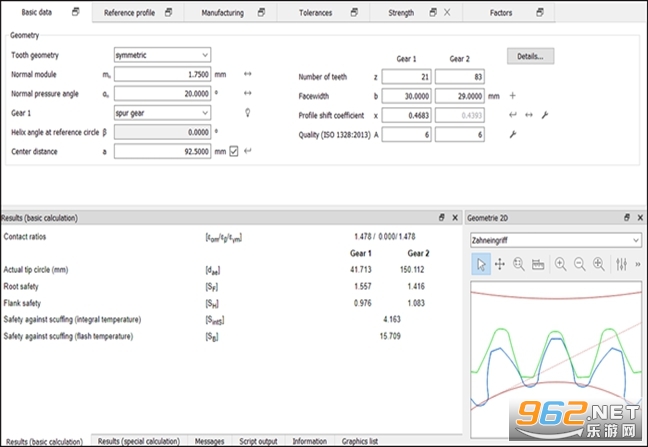Undock the Results (basic calculation) panel

click(x=441, y=217)
